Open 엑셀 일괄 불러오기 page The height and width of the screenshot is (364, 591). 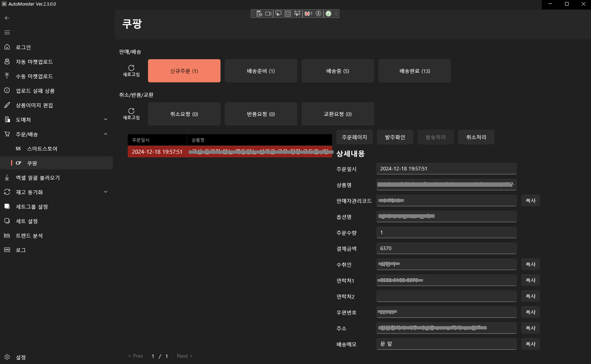56,177
